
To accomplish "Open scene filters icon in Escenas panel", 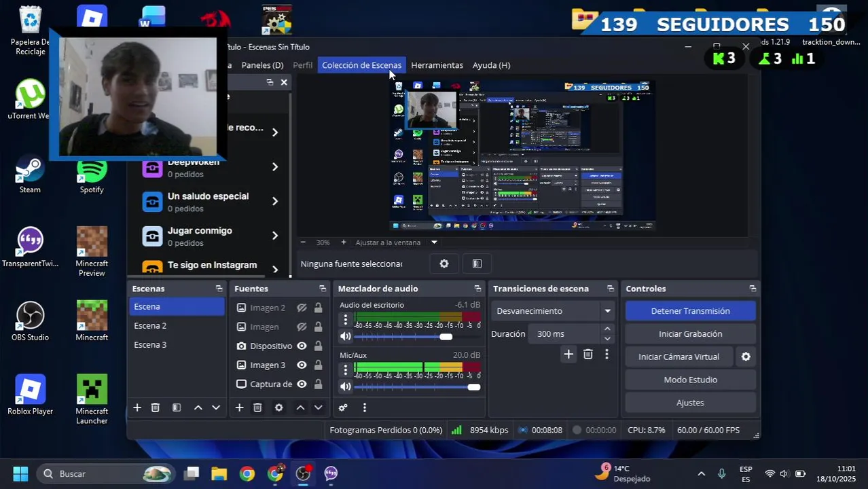I will click(177, 407).
